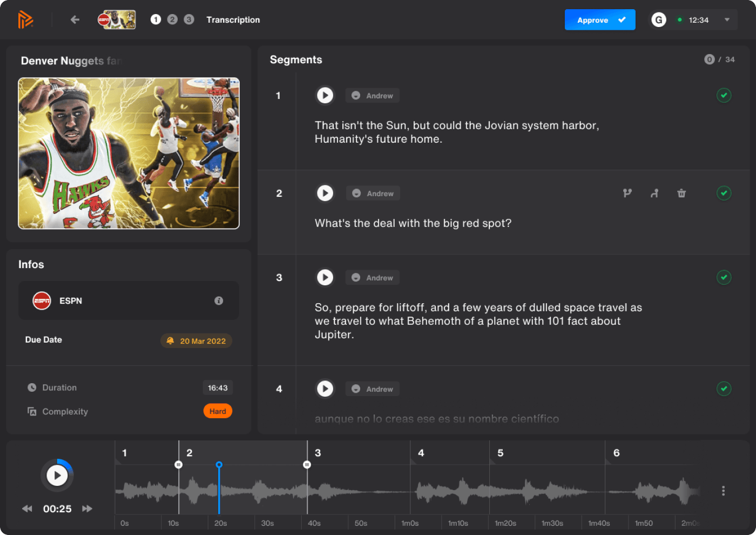Rewind the audio player
Screen dimensions: 756x535
pos(27,509)
